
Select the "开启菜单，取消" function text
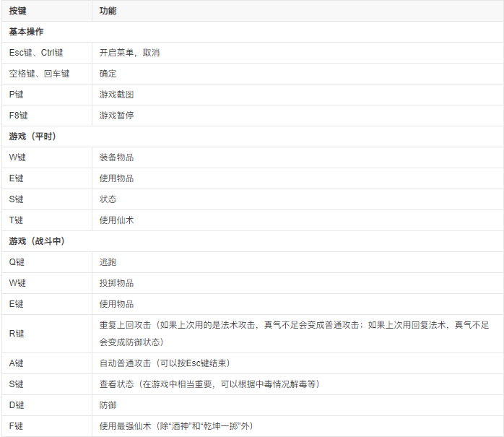pos(129,53)
